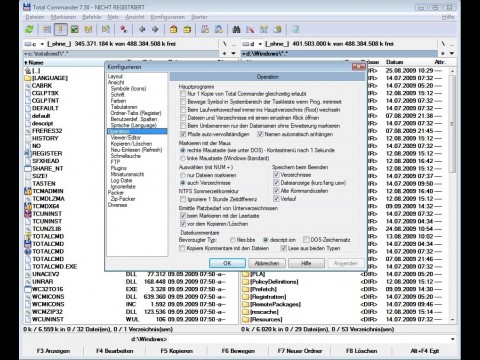The height and width of the screenshot is (360, 480).
Task: Click left panel parent directory dots button
Action: tap(233, 44)
